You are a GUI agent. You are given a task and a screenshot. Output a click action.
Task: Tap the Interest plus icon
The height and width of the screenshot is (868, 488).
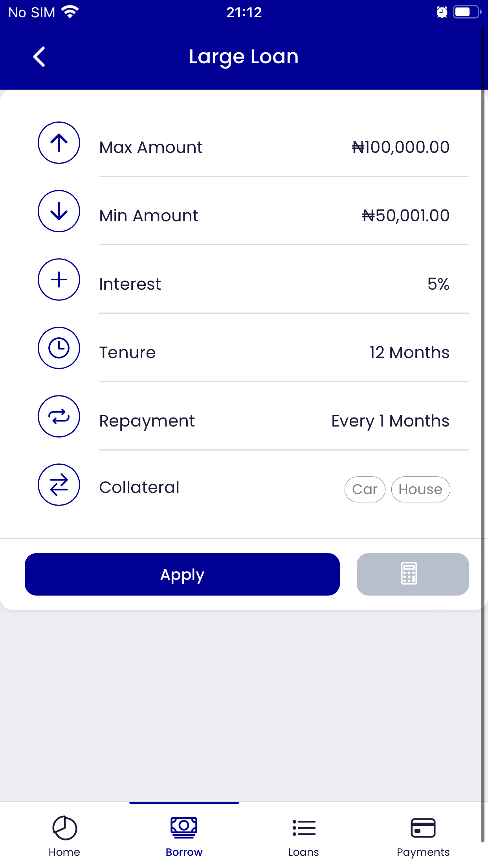[59, 280]
